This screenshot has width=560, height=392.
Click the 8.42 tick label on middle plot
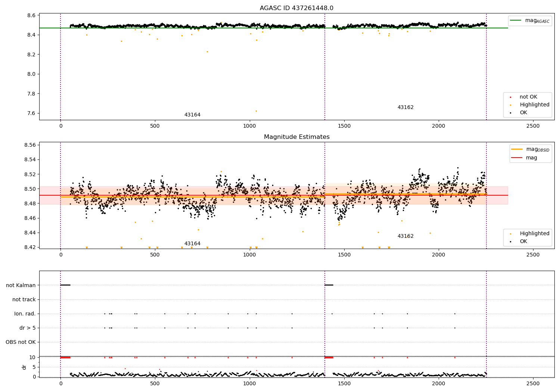(30, 247)
